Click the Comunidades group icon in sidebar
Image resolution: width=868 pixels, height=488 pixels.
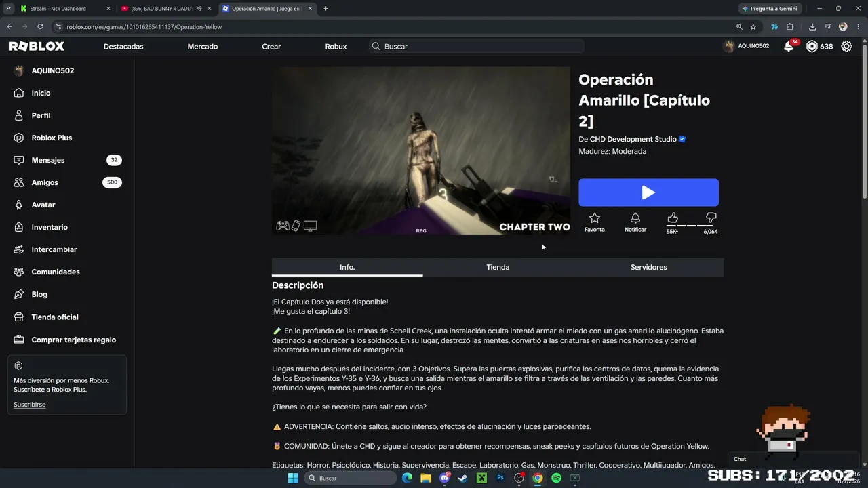pos(19,272)
